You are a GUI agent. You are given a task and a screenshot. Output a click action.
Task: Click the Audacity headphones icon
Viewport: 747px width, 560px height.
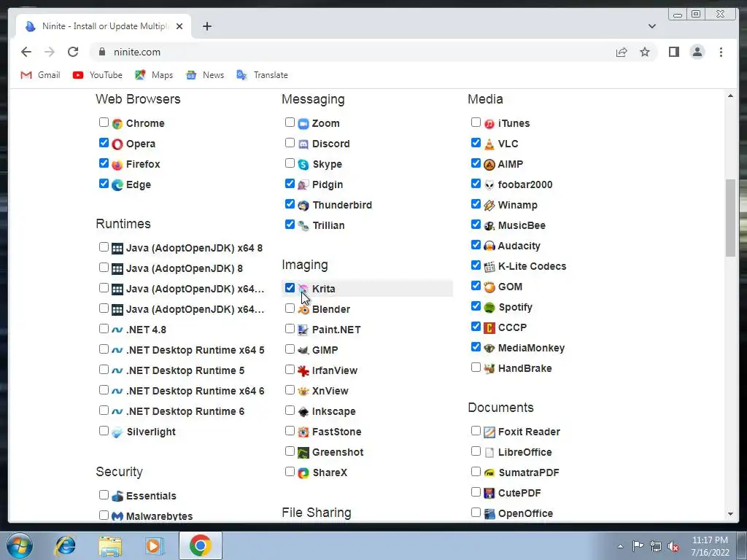489,246
